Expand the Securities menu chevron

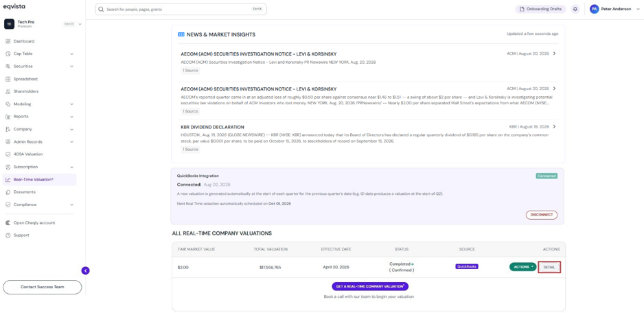pyautogui.click(x=71, y=66)
